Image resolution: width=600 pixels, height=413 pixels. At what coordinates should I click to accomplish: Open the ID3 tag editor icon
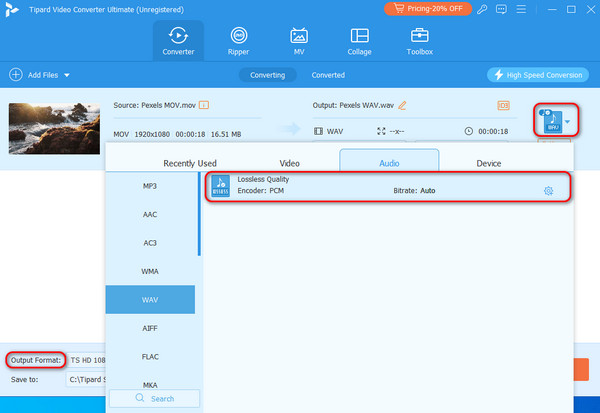(x=503, y=105)
